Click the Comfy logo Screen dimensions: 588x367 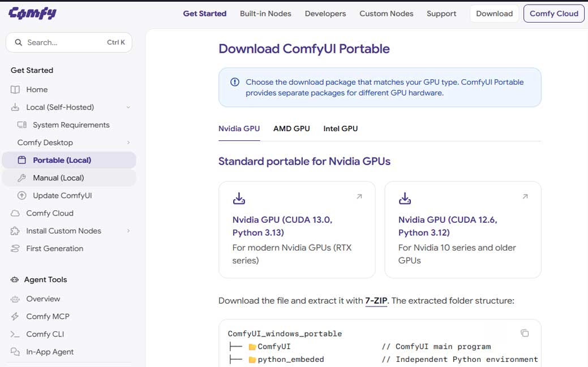pyautogui.click(x=32, y=14)
